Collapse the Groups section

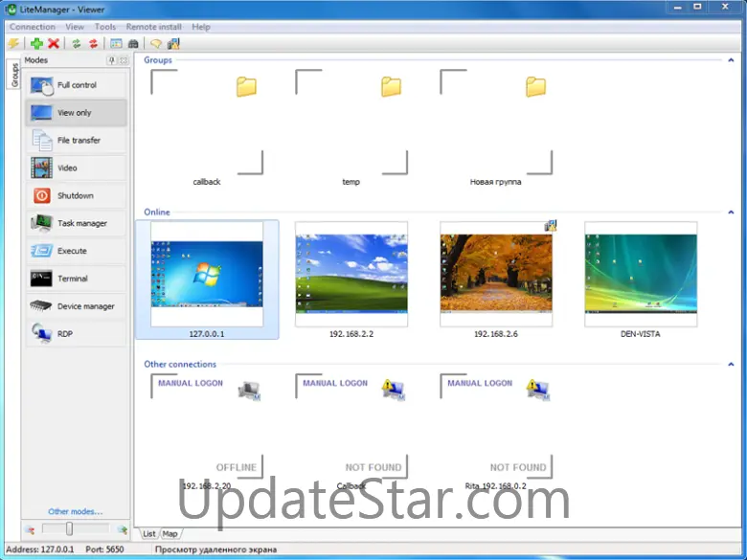(731, 60)
